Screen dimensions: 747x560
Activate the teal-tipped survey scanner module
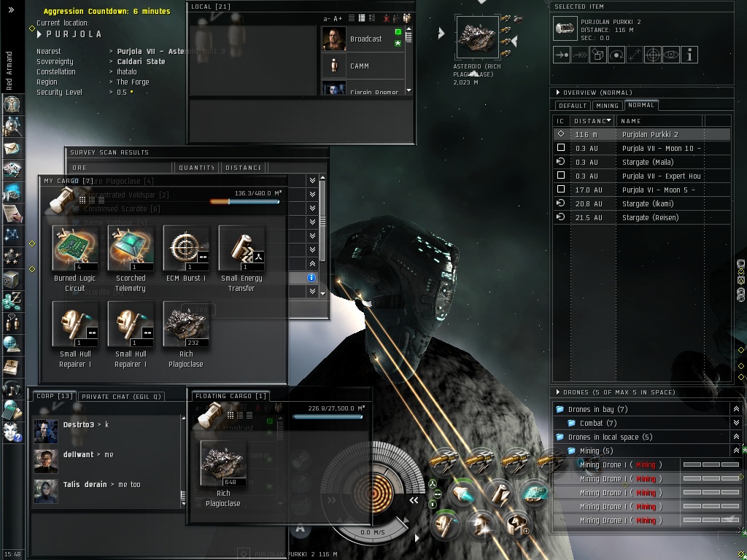pyautogui.click(x=462, y=494)
